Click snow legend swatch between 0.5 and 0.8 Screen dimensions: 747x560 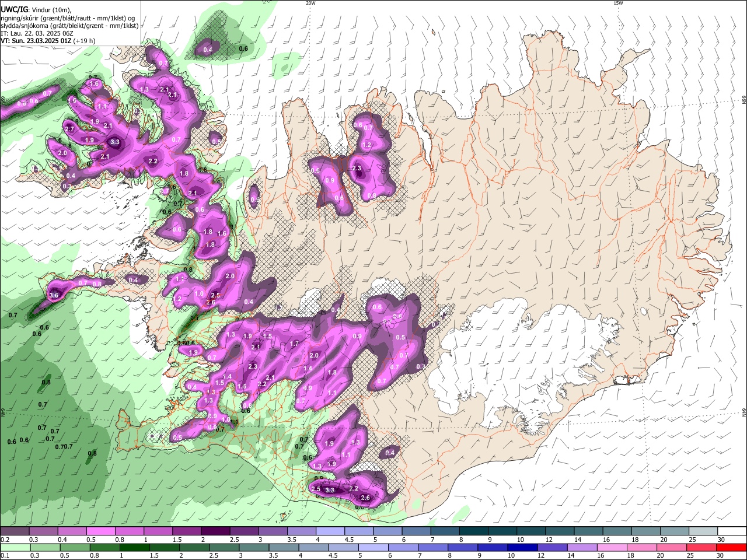[x=100, y=531]
